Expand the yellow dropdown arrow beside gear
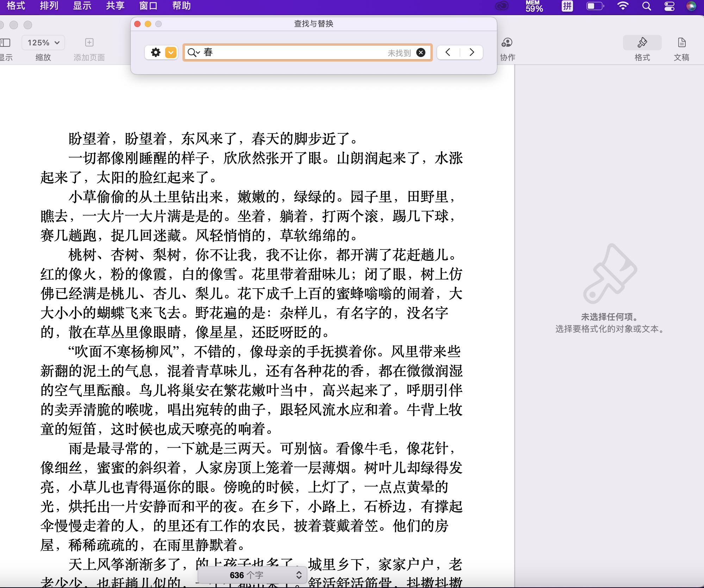704x588 pixels. [x=171, y=53]
